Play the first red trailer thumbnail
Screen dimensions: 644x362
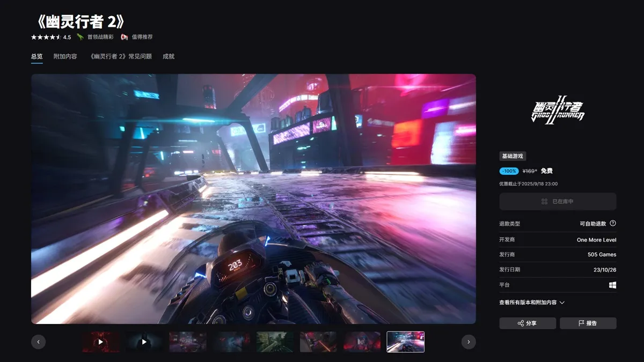click(x=100, y=342)
